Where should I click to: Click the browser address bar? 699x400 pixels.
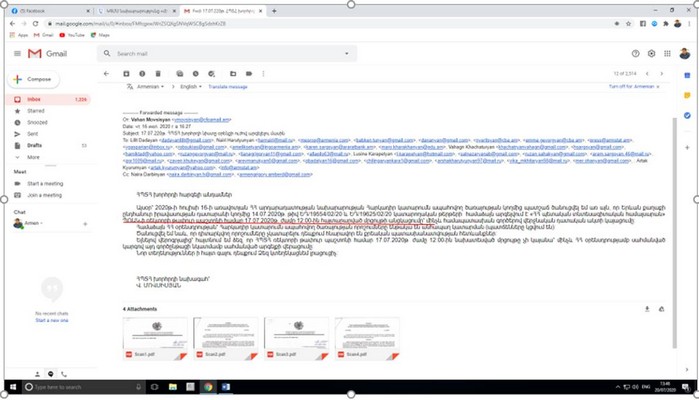coord(330,24)
